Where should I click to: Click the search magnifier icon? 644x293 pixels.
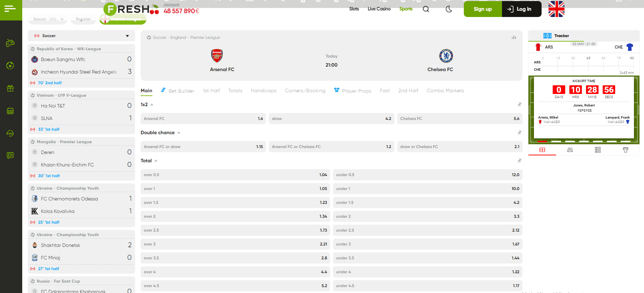[x=426, y=9]
